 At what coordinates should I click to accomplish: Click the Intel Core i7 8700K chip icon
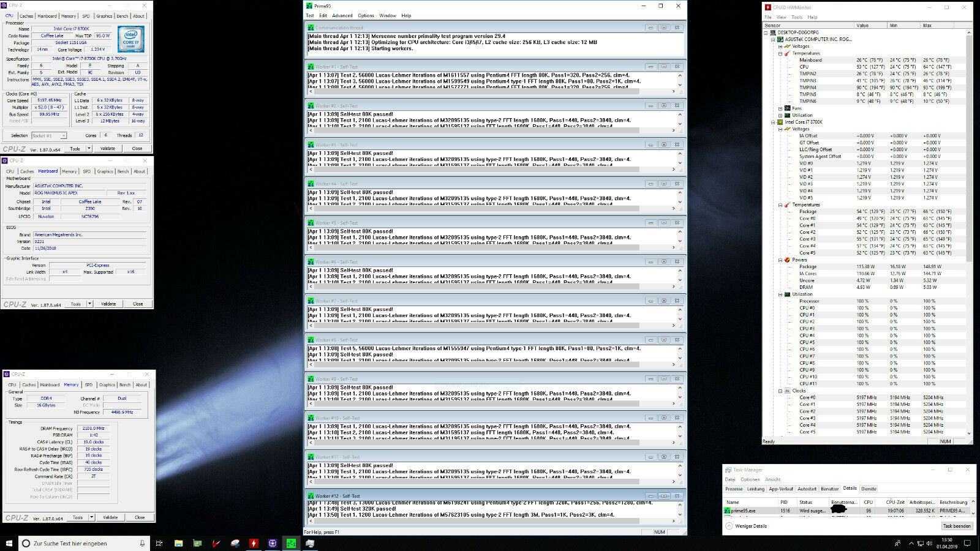(780, 122)
